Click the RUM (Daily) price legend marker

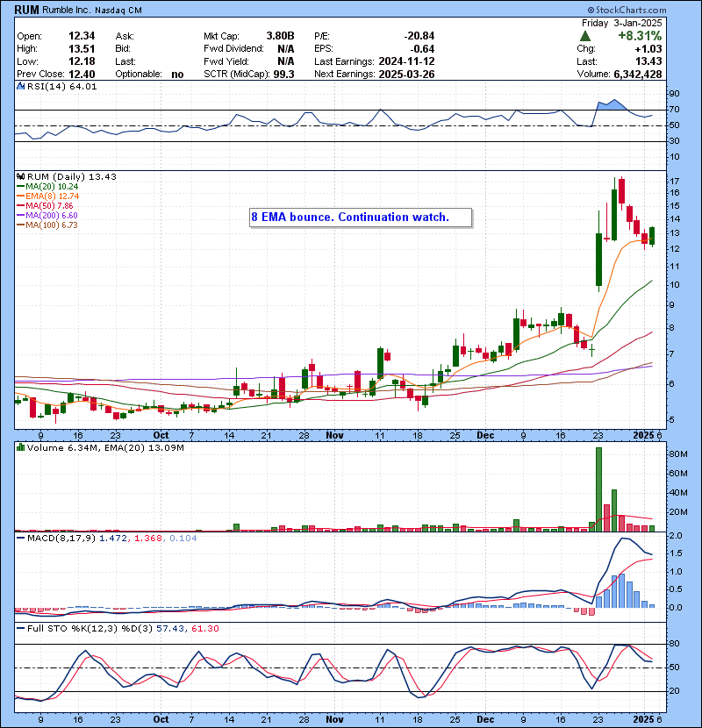21,176
